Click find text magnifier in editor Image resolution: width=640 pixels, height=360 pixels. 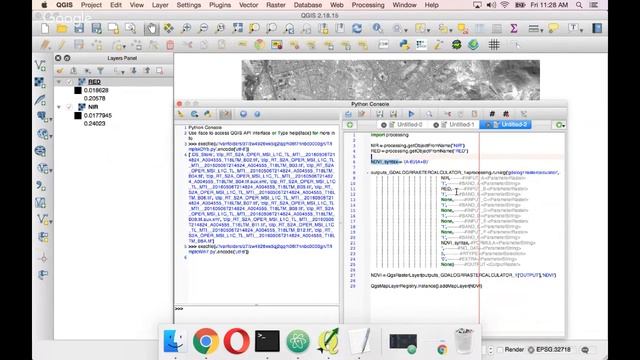click(429, 114)
